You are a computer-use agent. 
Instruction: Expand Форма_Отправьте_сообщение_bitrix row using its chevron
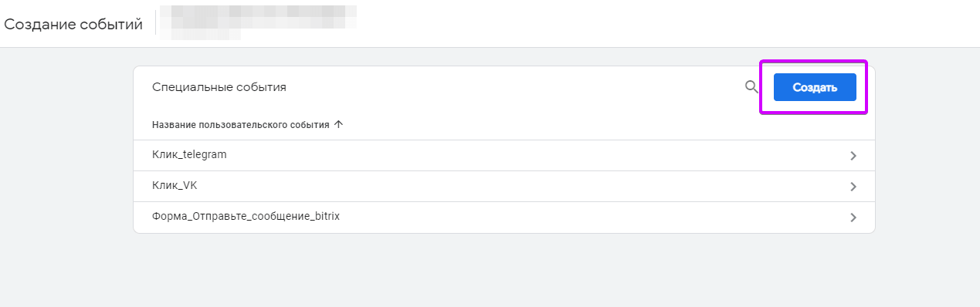[x=853, y=218]
